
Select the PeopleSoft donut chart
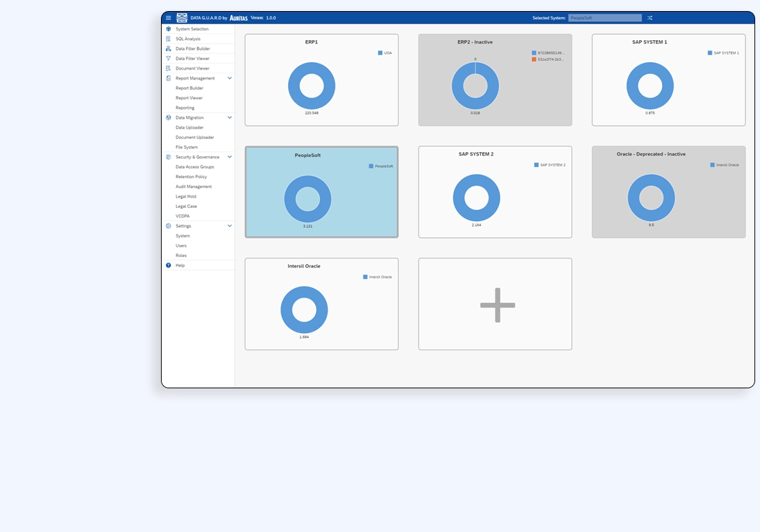coord(307,199)
